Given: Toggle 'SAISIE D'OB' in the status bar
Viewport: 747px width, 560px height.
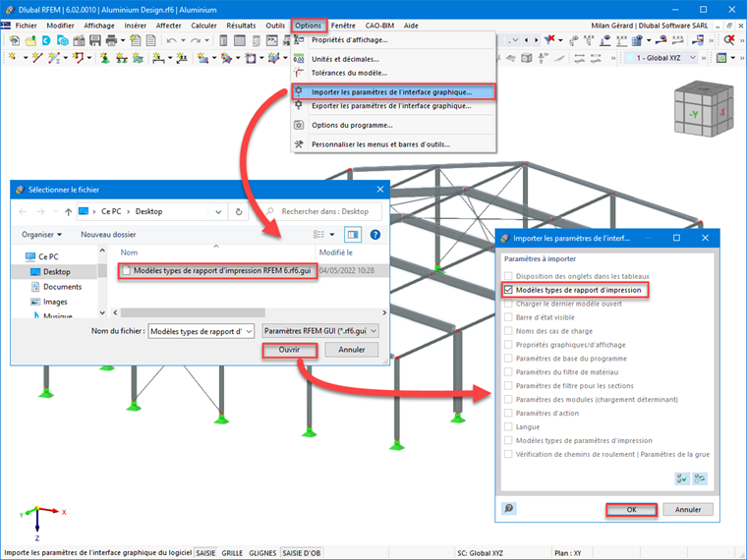Looking at the screenshot, I should coord(302,553).
